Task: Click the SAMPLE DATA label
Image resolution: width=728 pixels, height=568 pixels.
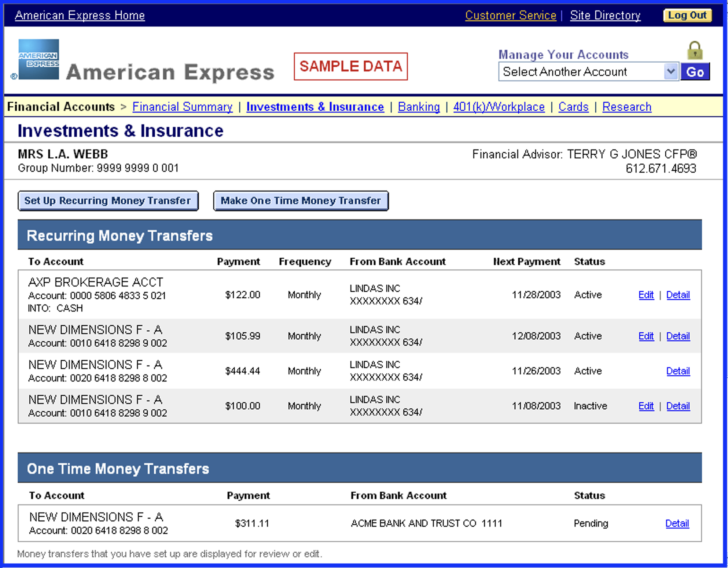Action: [351, 66]
